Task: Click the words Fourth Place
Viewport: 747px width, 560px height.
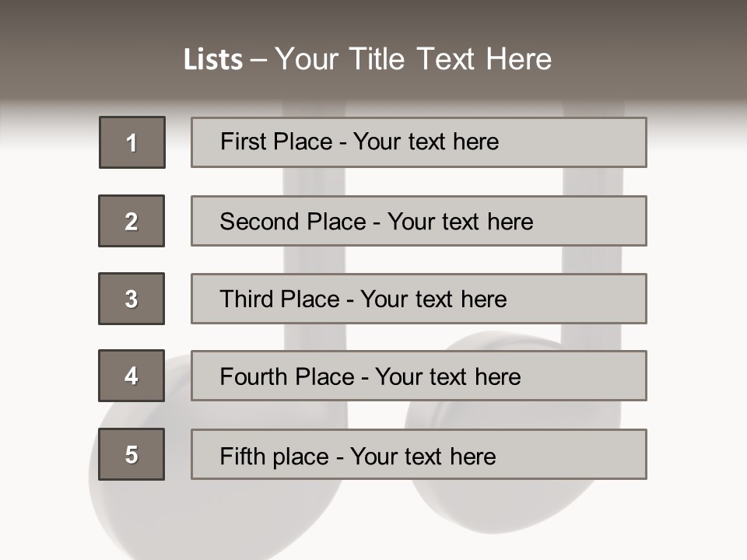Action: (287, 376)
